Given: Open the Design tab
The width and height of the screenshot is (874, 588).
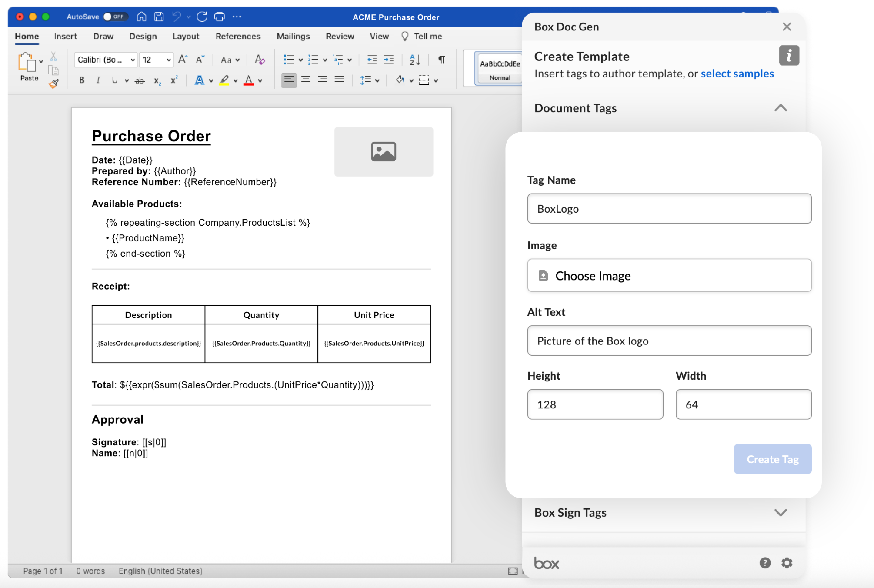Looking at the screenshot, I should click(x=143, y=37).
